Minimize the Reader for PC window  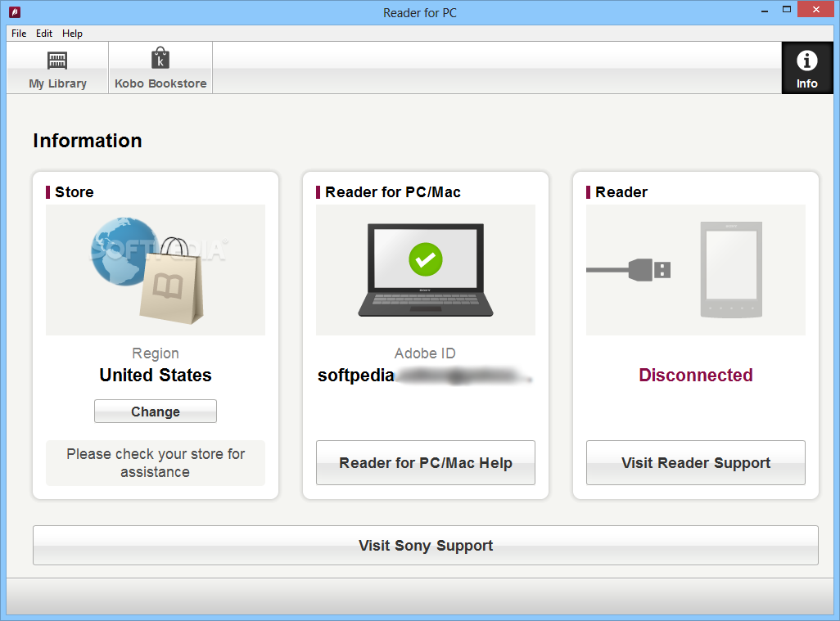coord(765,10)
